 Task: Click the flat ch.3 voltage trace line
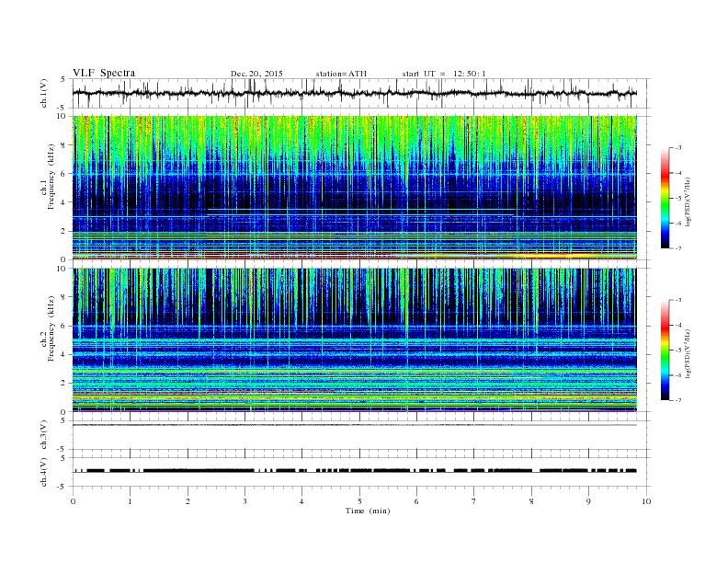pyautogui.click(x=354, y=425)
